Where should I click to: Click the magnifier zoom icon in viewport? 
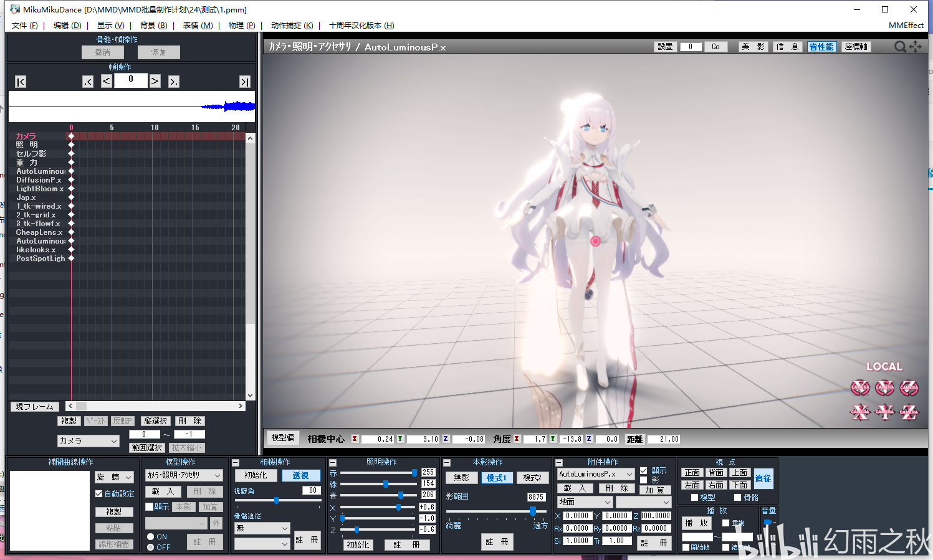point(900,47)
